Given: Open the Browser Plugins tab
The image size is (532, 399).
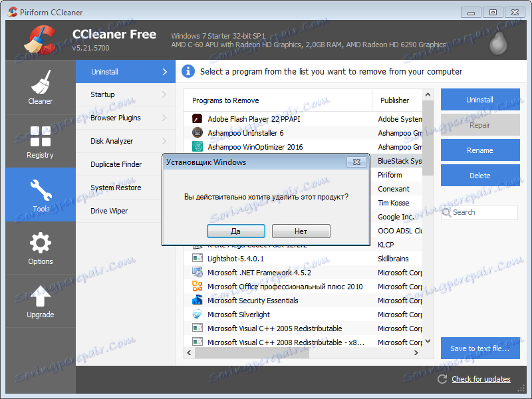Looking at the screenshot, I should click(126, 118).
